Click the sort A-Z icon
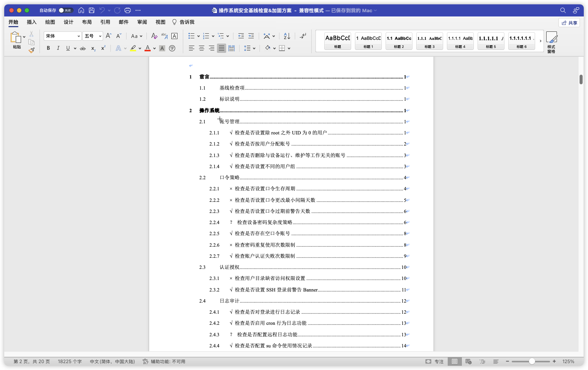Viewport: 588px width, 370px height. click(x=287, y=36)
